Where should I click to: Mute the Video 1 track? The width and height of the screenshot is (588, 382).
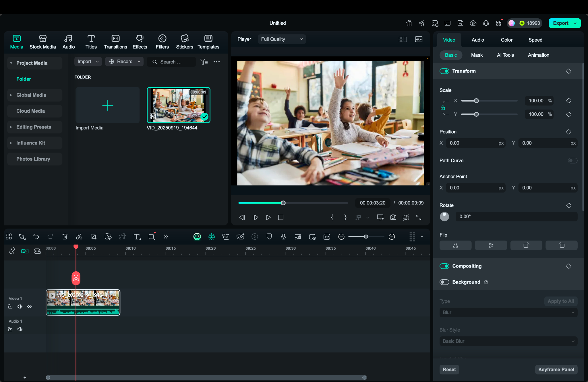20,307
